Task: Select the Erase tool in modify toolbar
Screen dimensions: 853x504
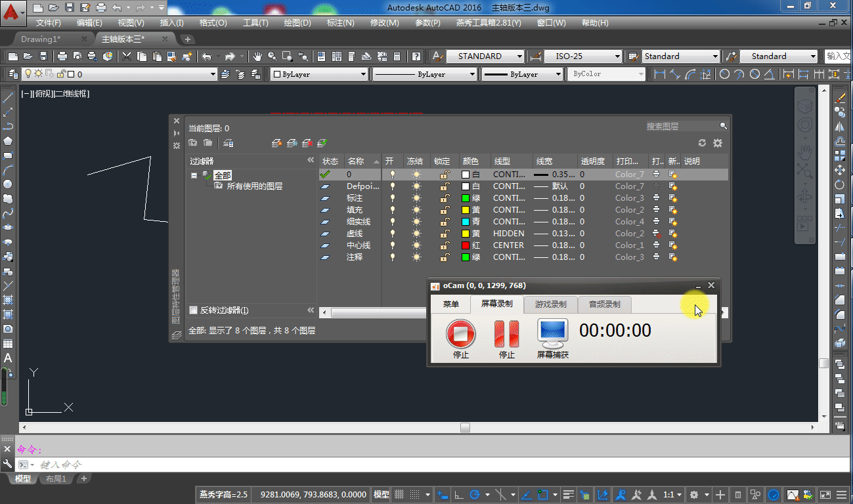Action: pyautogui.click(x=840, y=98)
